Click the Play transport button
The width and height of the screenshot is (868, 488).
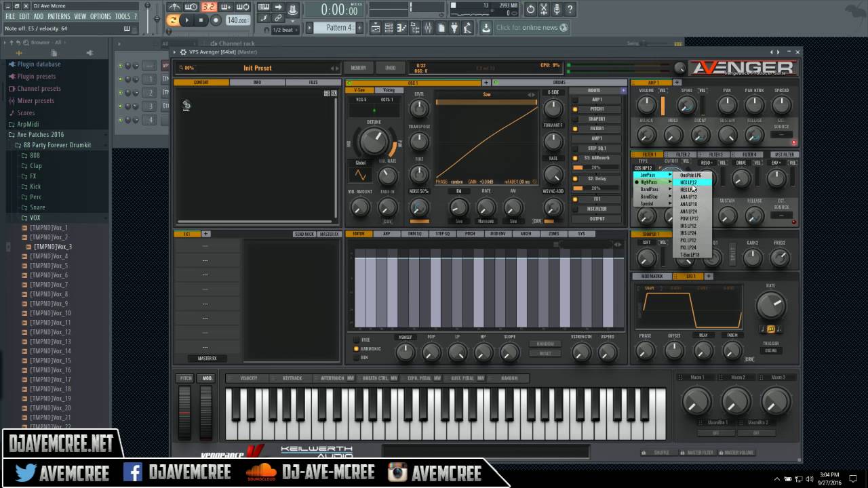click(x=186, y=20)
